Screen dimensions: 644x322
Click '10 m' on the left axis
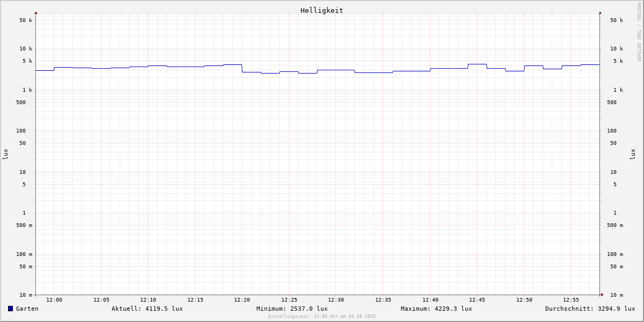click(x=26, y=295)
